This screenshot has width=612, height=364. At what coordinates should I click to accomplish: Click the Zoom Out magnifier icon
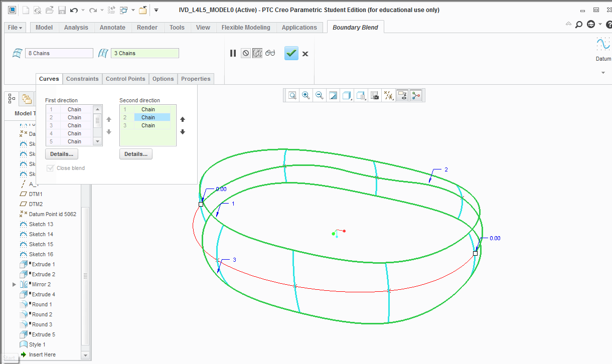319,95
